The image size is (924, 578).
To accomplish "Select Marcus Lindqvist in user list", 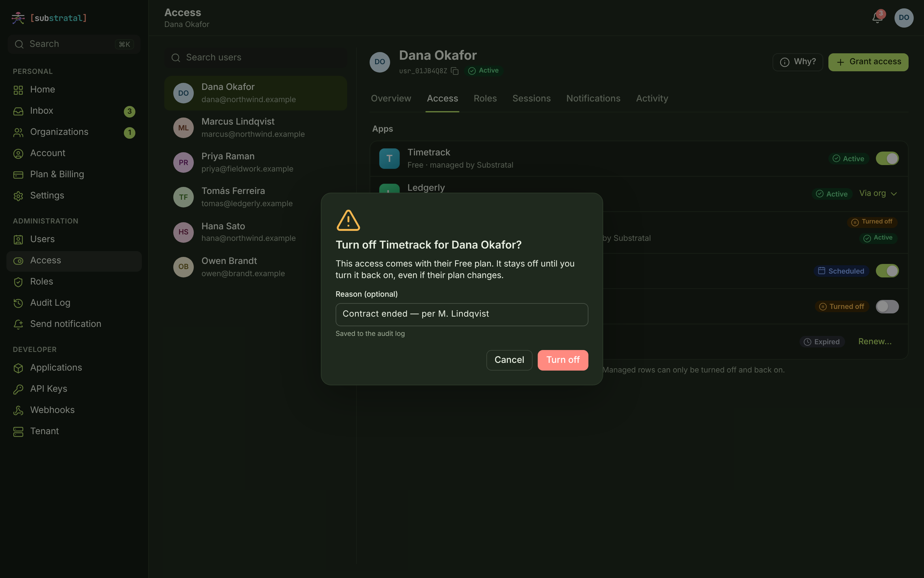I will click(x=255, y=128).
